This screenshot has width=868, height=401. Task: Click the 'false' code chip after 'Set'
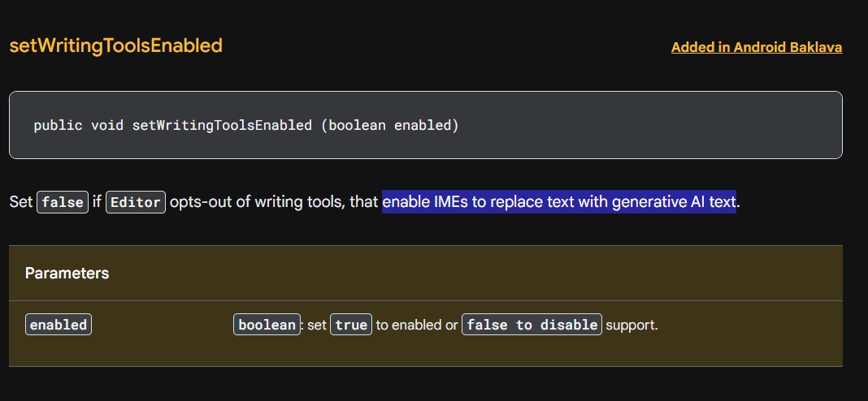pos(63,202)
